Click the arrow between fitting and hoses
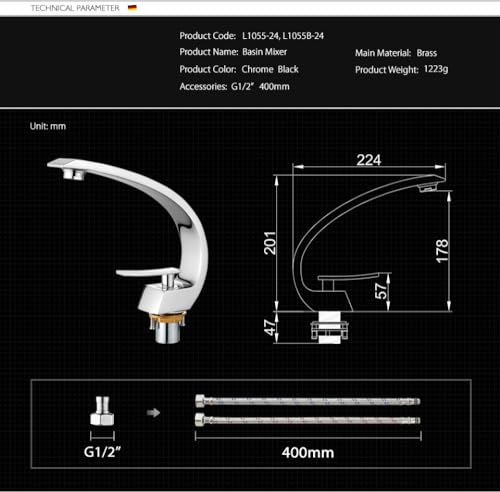Image resolution: width=500 pixels, height=492 pixels. click(153, 413)
